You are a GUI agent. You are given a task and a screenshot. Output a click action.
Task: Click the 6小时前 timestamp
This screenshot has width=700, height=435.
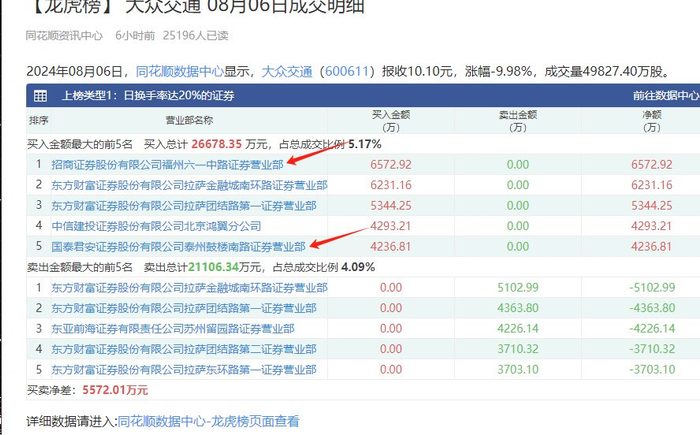click(x=135, y=36)
